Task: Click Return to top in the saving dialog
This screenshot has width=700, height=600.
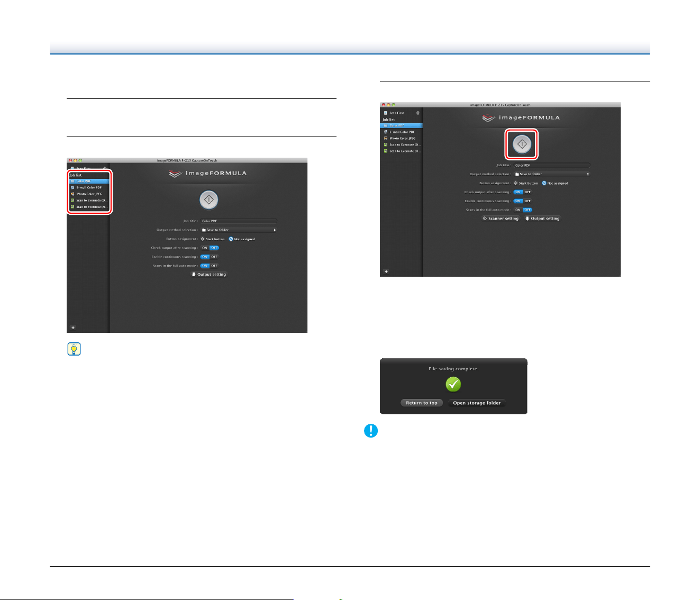Action: [422, 403]
